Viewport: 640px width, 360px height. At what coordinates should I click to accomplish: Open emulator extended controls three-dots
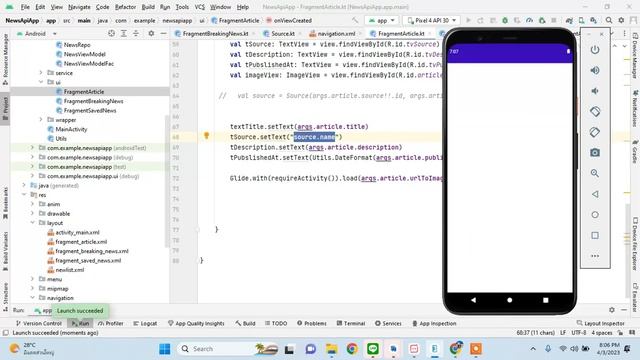[595, 256]
